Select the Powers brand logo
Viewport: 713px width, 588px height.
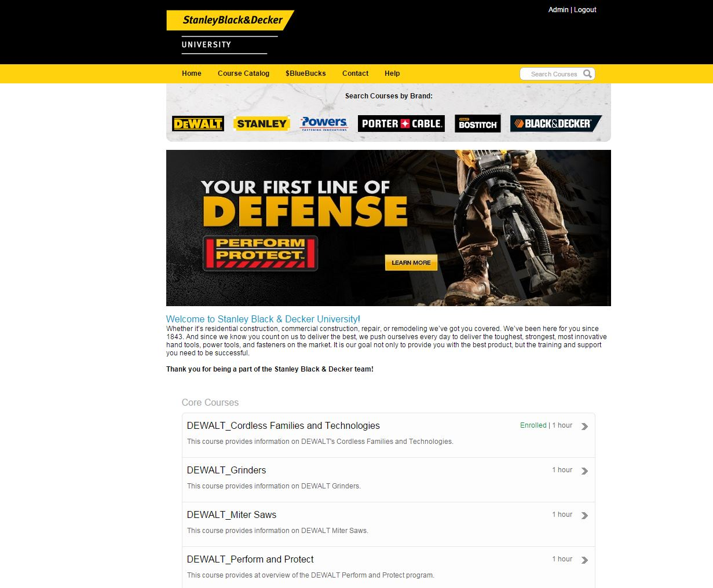coord(324,123)
